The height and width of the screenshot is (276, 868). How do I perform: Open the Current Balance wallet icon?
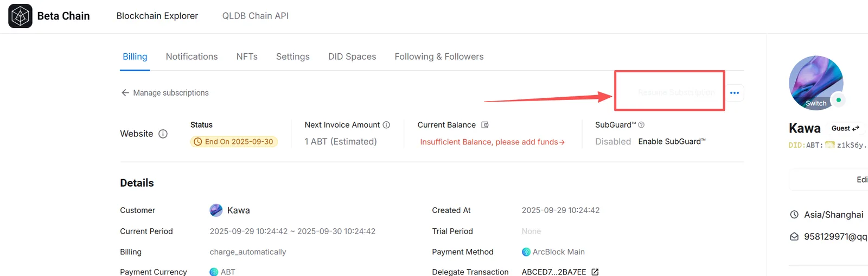tap(485, 125)
